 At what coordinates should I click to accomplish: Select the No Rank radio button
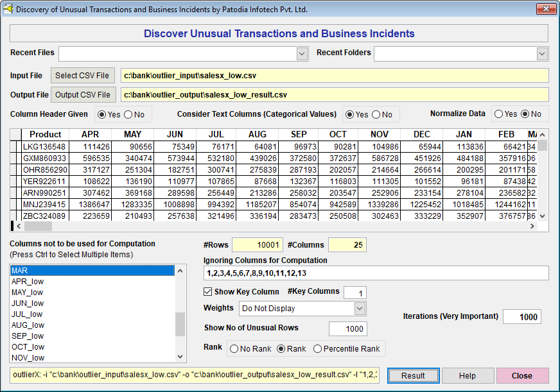234,349
